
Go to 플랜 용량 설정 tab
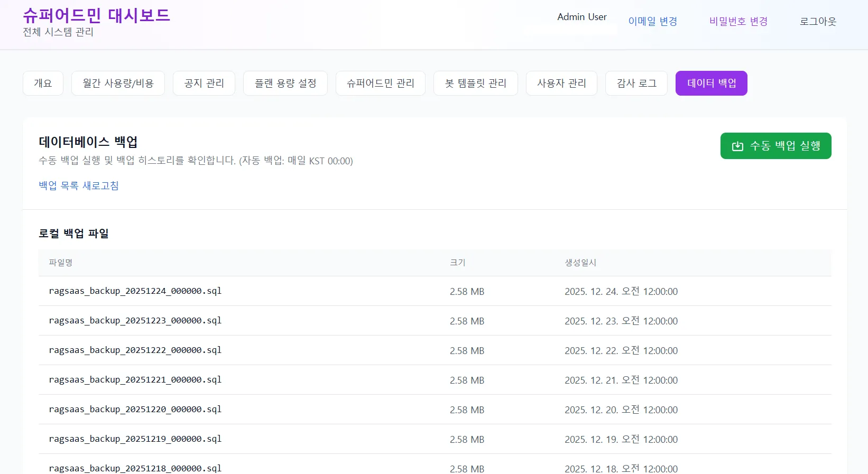[285, 83]
